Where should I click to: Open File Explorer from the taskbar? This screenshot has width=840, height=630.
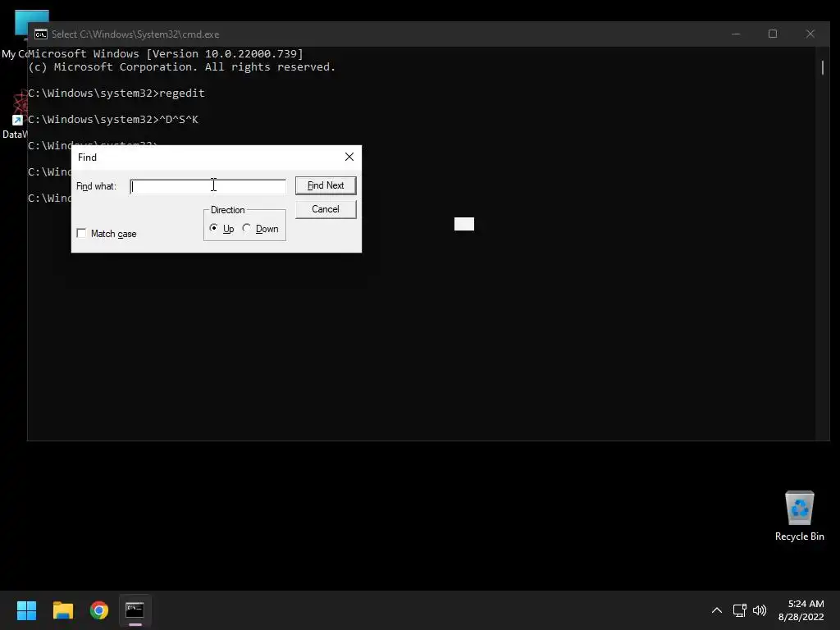(x=62, y=610)
